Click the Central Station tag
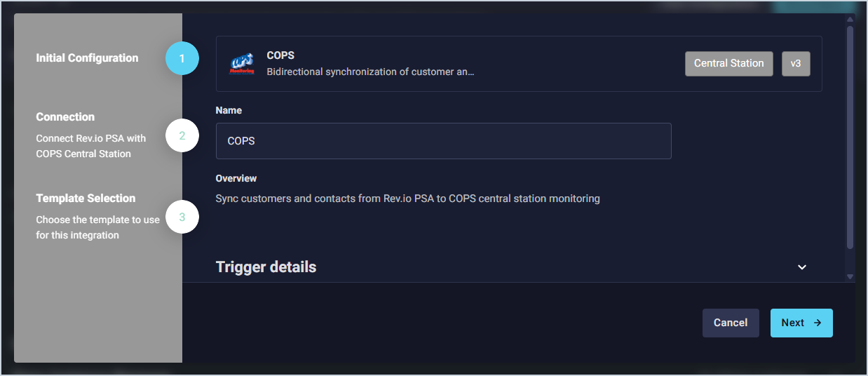The width and height of the screenshot is (868, 376). tap(728, 63)
